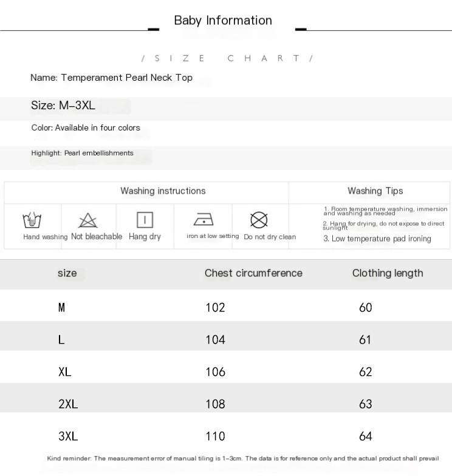
Task: Click clothing length value 61
Action: [x=365, y=340]
